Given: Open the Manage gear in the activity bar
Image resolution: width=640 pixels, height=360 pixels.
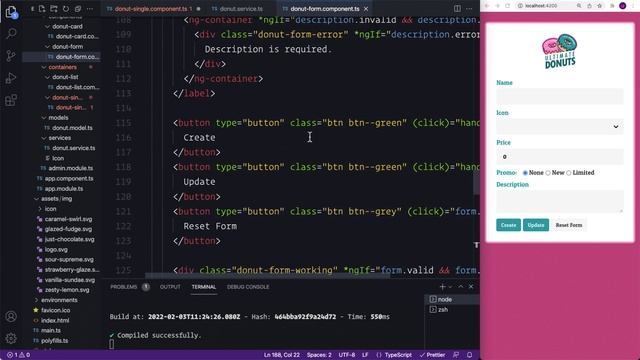Looking at the screenshot, I should [11, 338].
